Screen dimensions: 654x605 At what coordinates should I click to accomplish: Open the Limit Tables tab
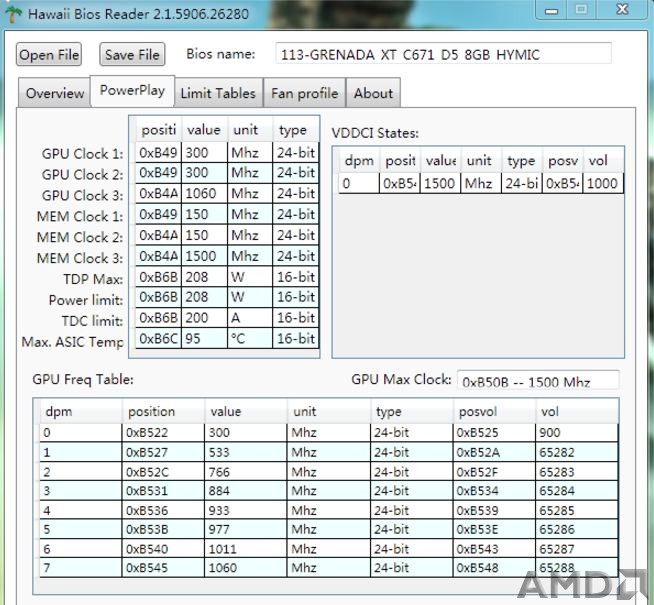218,93
